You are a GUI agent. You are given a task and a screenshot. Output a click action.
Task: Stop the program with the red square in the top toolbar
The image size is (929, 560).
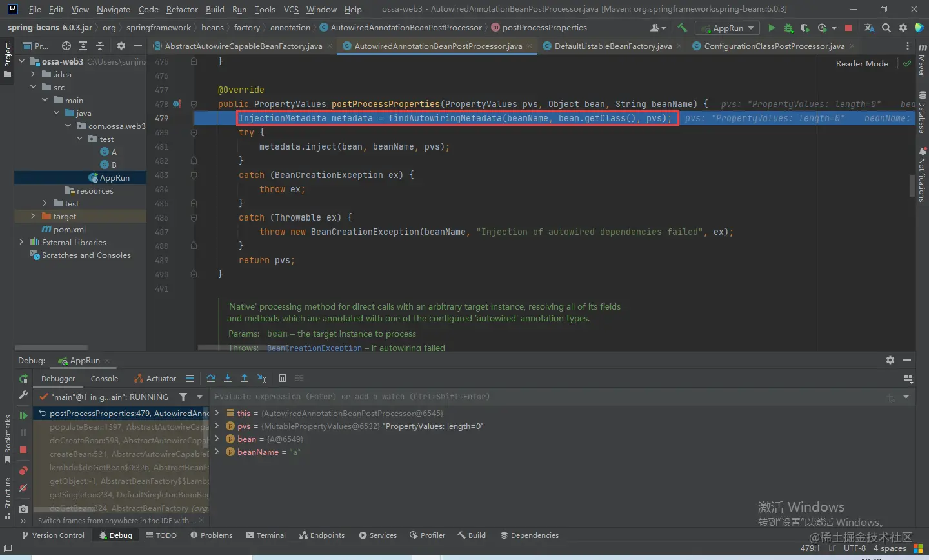(848, 28)
